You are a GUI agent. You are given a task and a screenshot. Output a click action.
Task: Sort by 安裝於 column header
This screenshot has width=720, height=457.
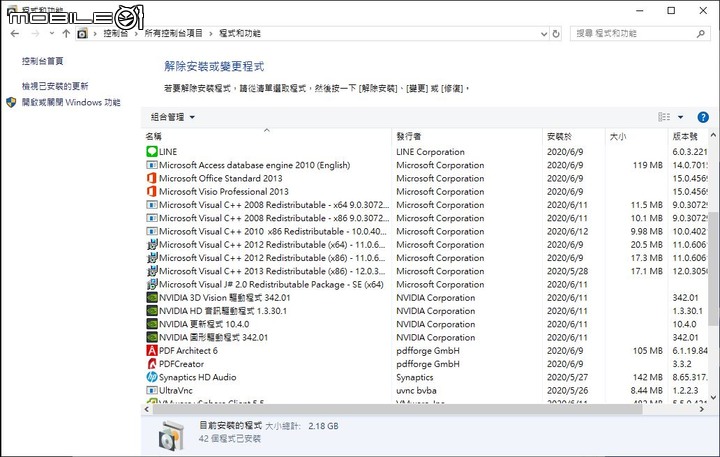click(x=559, y=136)
